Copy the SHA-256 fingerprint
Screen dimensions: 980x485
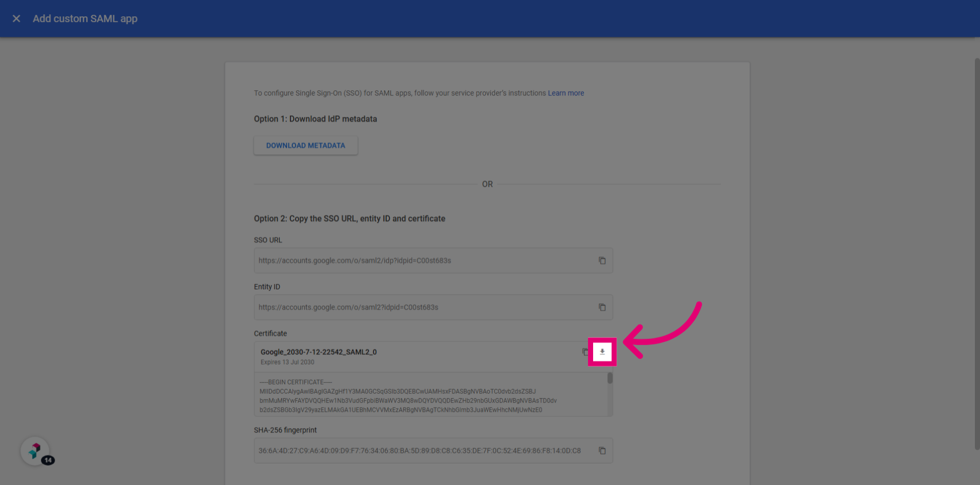(602, 451)
